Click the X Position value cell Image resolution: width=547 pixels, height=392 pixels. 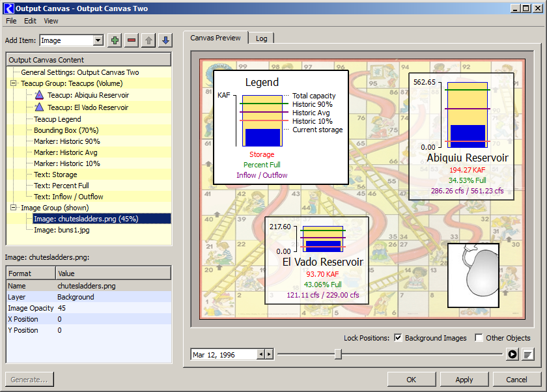coord(114,319)
